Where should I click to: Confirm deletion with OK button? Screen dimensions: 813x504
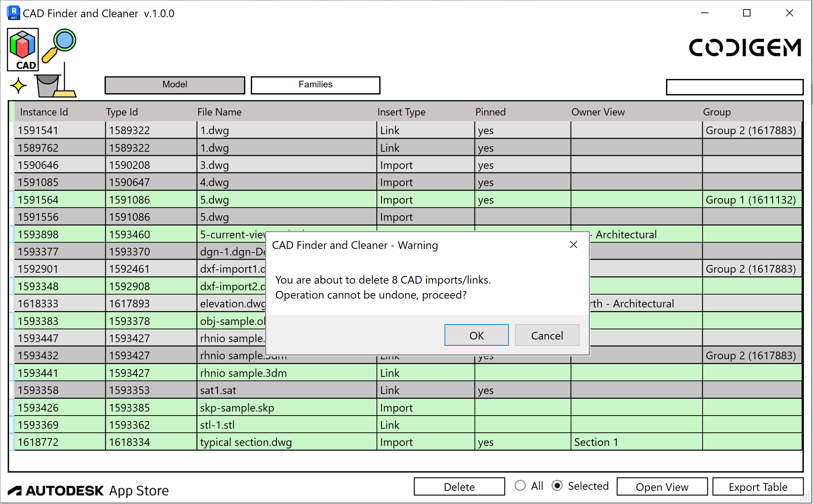coord(476,335)
